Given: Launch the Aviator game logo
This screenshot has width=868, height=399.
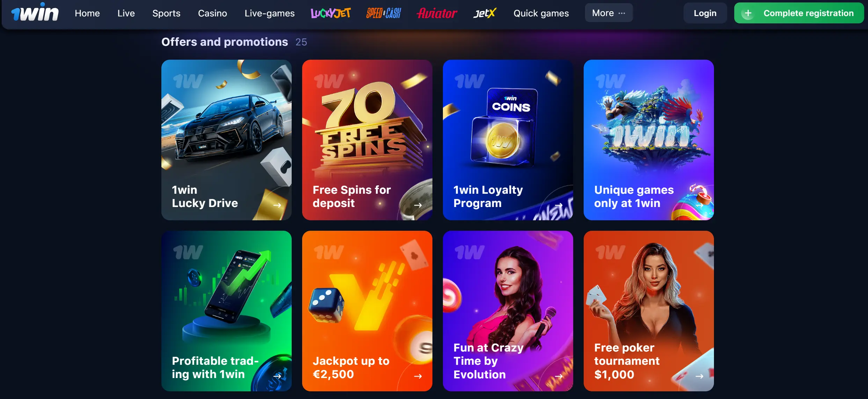Looking at the screenshot, I should (x=437, y=13).
